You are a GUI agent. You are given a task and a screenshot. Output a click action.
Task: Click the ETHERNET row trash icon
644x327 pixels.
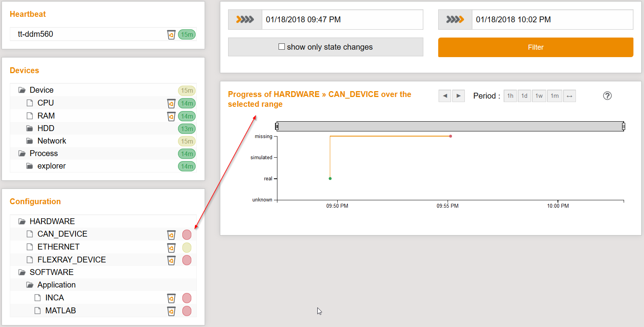click(171, 248)
